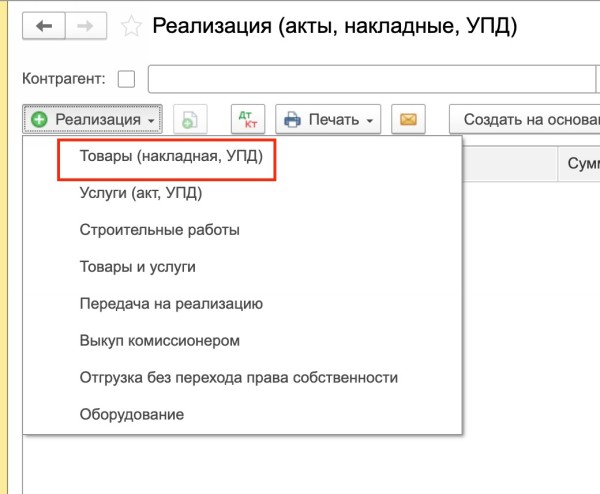Collapse the Реализация dropdown button
The image size is (600, 494).
click(93, 119)
